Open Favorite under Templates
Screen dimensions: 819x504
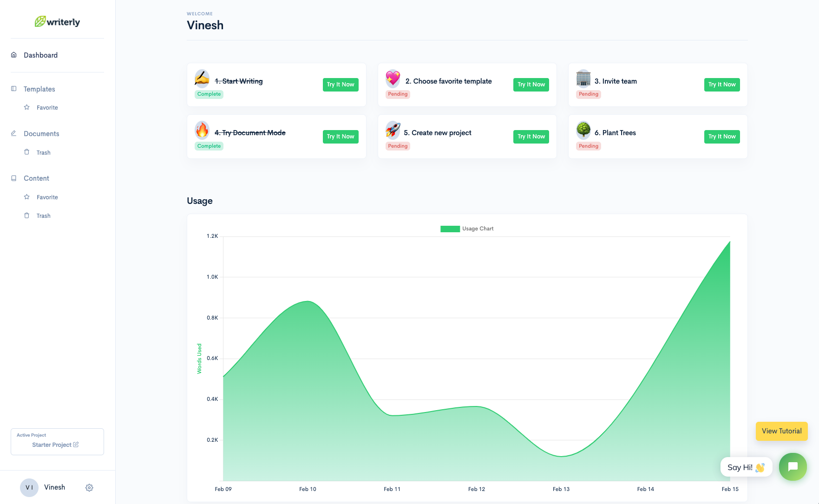tap(47, 107)
